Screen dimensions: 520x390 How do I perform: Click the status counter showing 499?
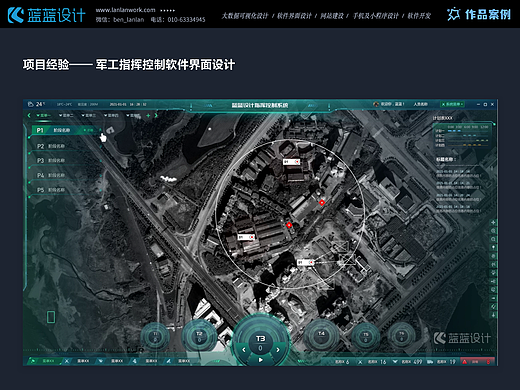pyautogui.click(x=407, y=362)
